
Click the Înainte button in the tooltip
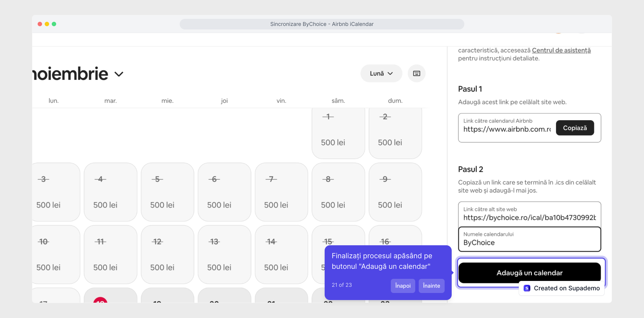[431, 286]
